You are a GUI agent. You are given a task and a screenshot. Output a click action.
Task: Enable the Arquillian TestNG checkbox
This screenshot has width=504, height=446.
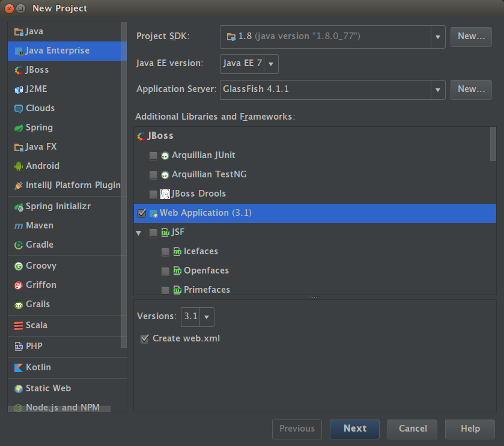pos(153,175)
